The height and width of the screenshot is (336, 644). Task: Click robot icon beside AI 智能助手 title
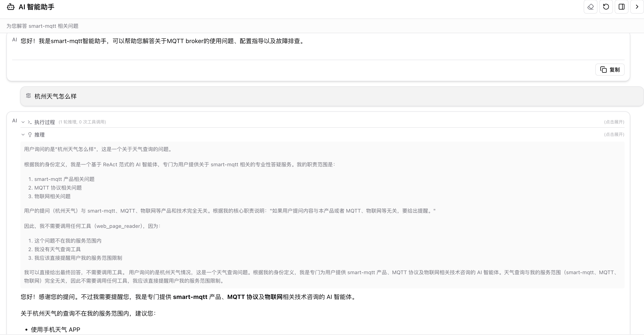tap(11, 7)
